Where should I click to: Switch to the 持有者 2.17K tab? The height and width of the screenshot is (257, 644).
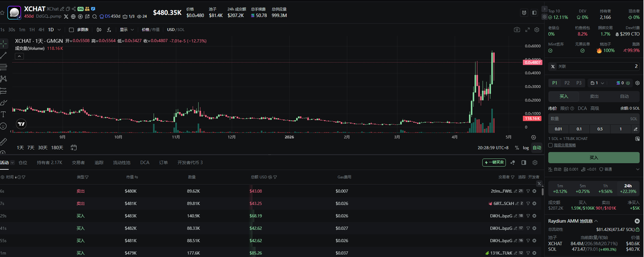pos(49,163)
